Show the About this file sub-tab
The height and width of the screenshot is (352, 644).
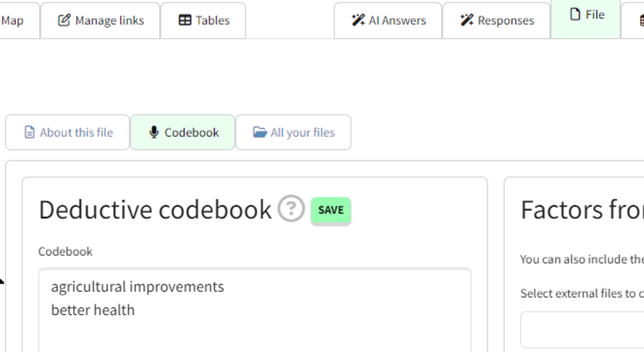[x=76, y=132]
